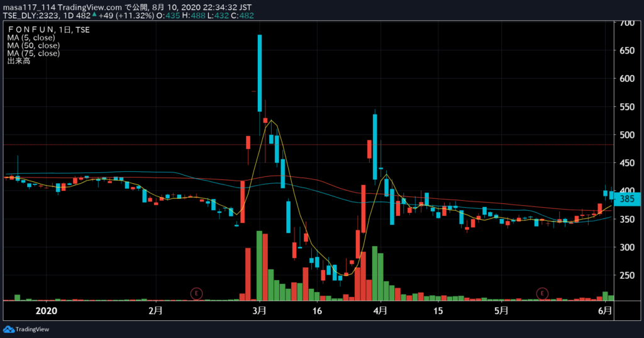This screenshot has height=338, width=644.
Task: Click the header line starting masa117_114 TradingView.com
Action: 127,8
